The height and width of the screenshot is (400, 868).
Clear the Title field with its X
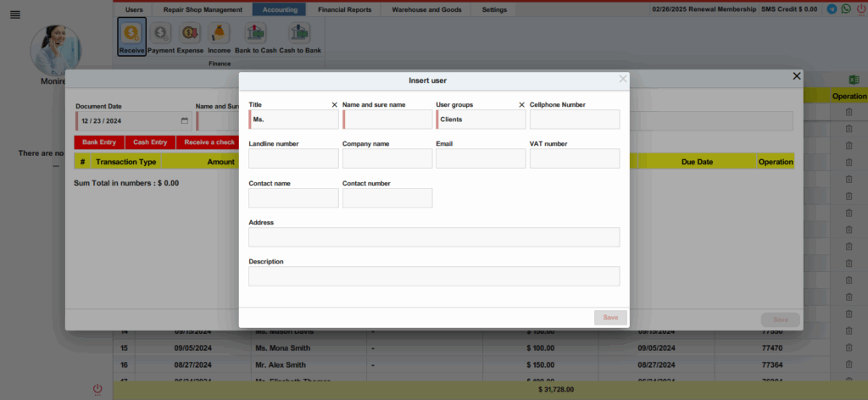334,104
